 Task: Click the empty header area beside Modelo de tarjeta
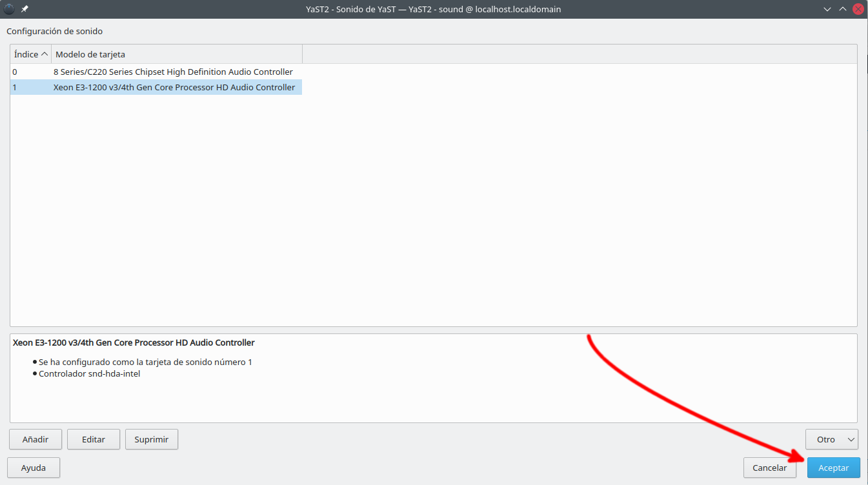coord(579,54)
